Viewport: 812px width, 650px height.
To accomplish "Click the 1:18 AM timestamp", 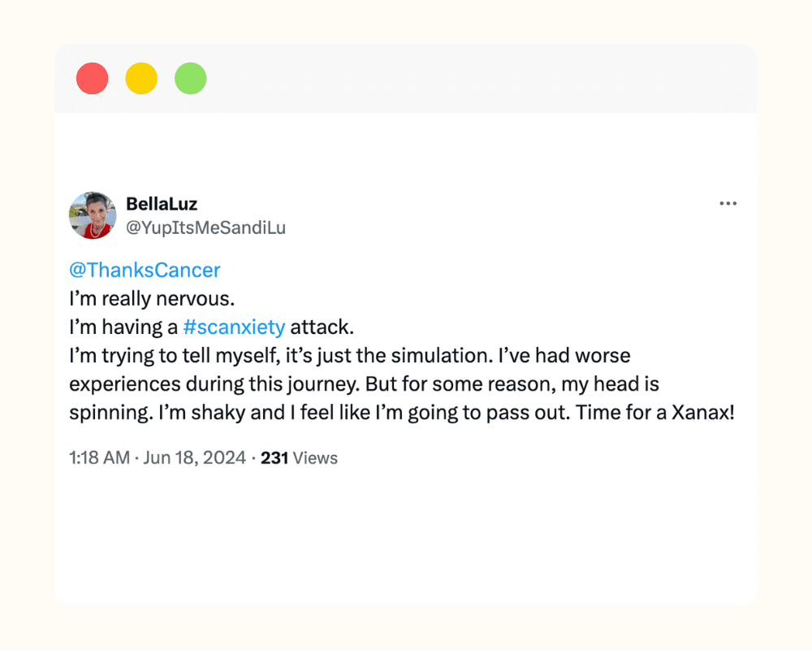I will (99, 458).
